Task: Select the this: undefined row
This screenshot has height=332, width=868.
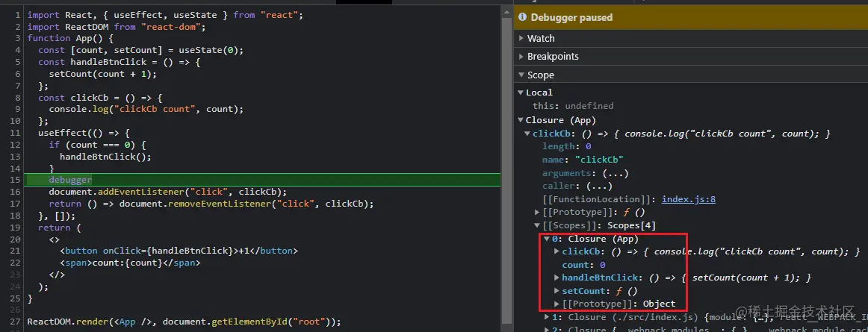Action: point(573,106)
